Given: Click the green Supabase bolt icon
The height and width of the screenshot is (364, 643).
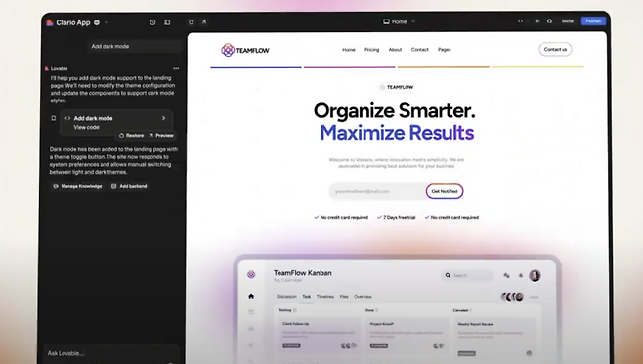Looking at the screenshot, I should [536, 21].
